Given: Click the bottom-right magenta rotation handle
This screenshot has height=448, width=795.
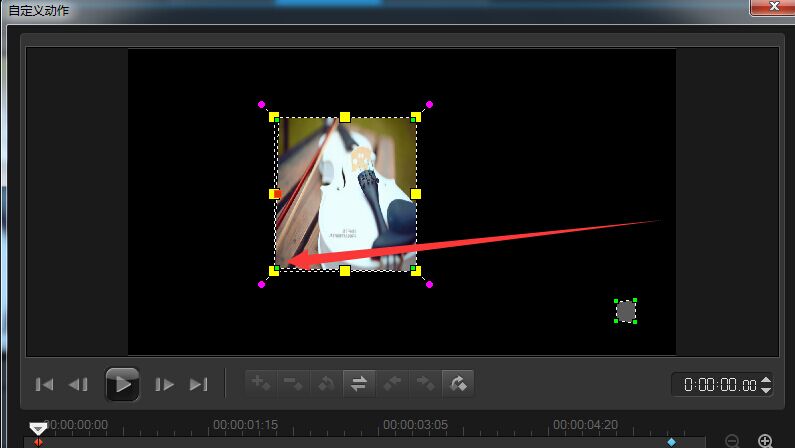Looking at the screenshot, I should (429, 284).
